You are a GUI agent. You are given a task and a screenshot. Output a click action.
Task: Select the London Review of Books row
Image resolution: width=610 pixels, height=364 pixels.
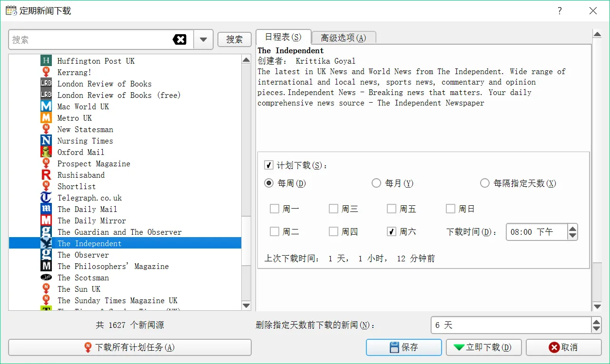[x=125, y=84]
